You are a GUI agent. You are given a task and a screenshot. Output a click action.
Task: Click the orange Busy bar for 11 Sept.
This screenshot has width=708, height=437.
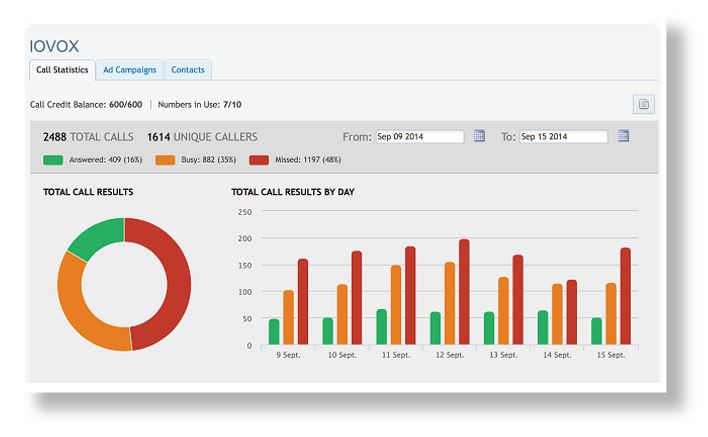tap(396, 305)
